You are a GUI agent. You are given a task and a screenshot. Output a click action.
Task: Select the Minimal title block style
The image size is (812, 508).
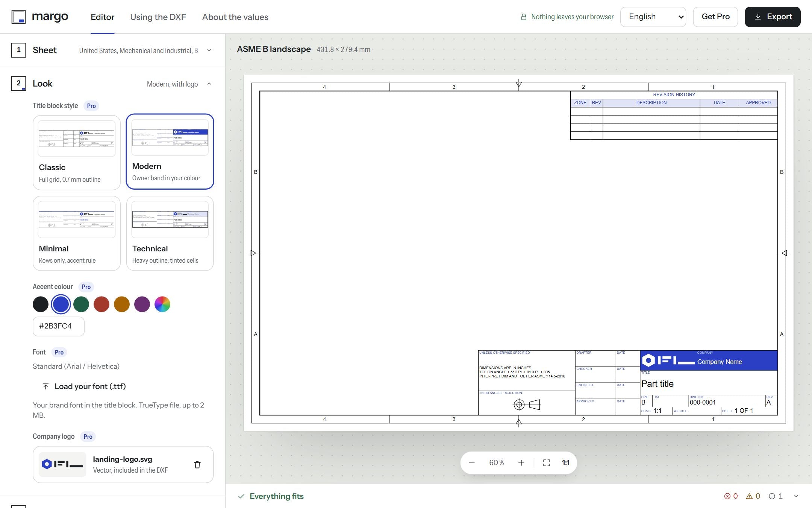77,233
